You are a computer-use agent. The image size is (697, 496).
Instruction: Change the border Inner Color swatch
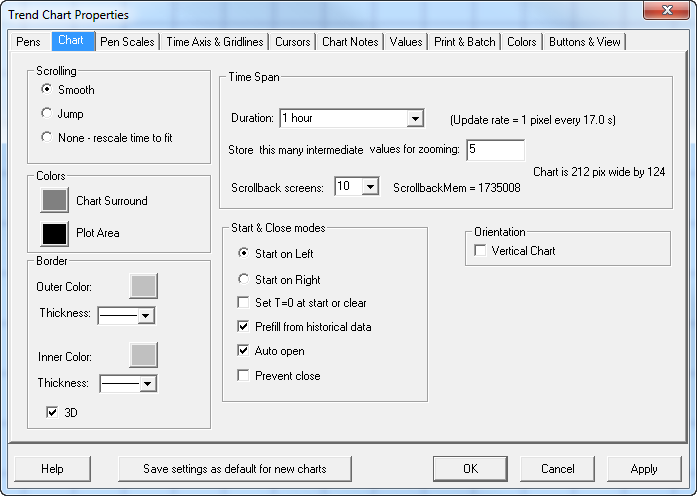(143, 355)
